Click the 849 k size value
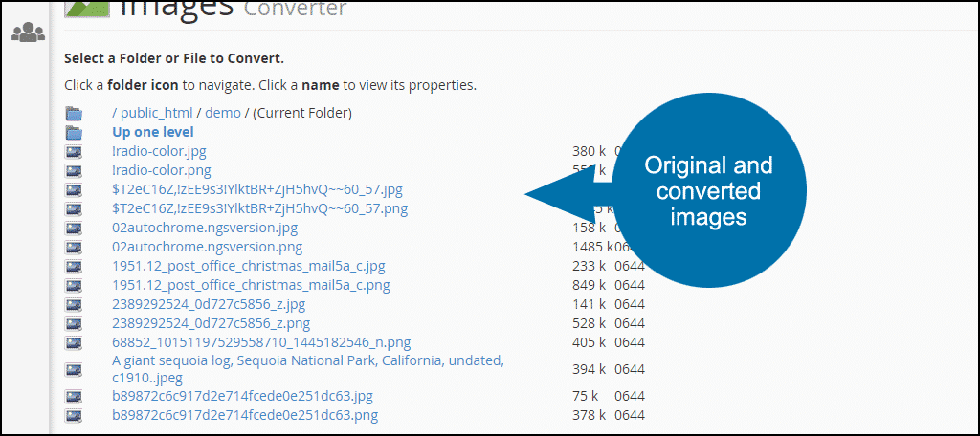Image resolution: width=980 pixels, height=436 pixels. (590, 286)
